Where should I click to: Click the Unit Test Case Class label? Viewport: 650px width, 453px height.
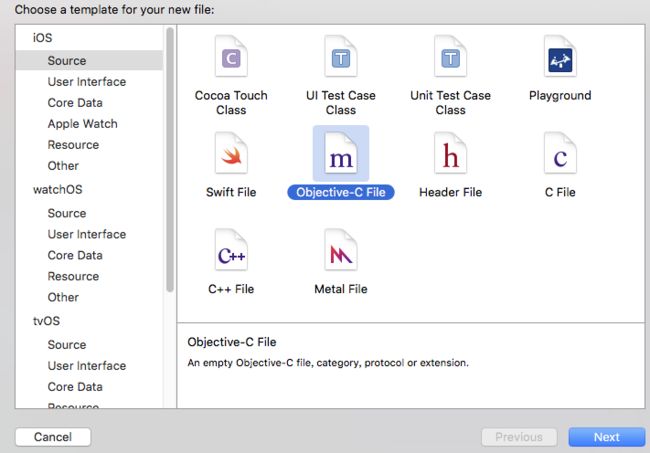tap(451, 103)
